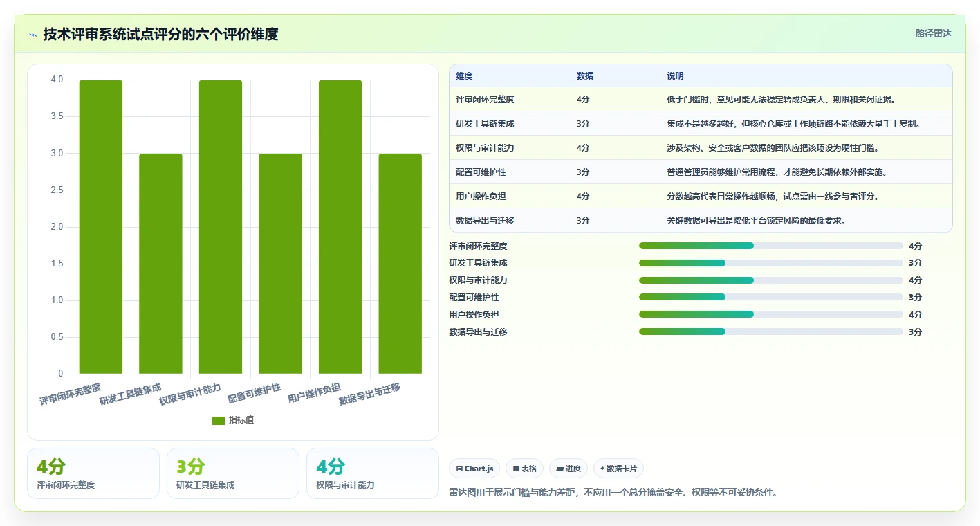Click the 4.0 y-axis tick label
The width and height of the screenshot is (980, 526).
57,80
